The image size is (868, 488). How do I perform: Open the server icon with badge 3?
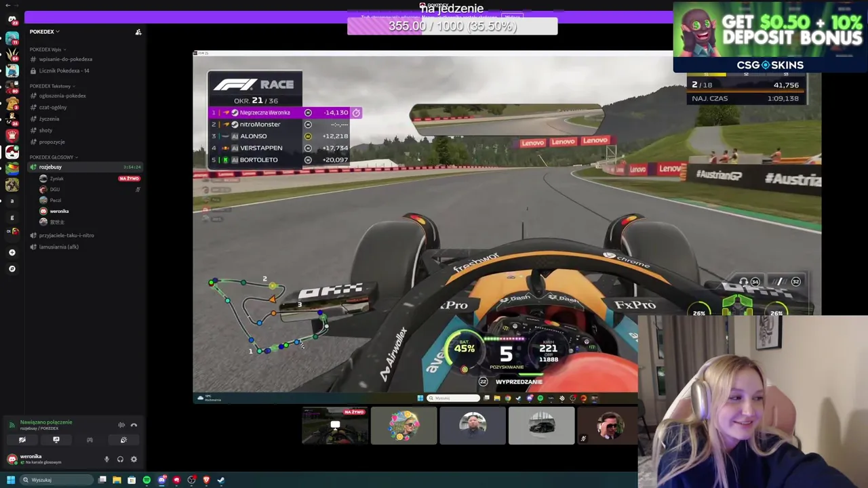(x=12, y=103)
